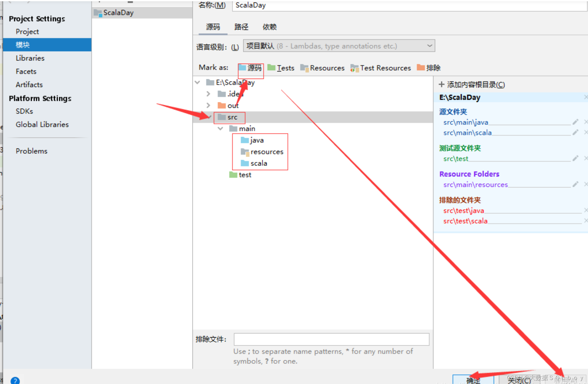Open Libraries settings
This screenshot has height=384, width=588.
30,58
